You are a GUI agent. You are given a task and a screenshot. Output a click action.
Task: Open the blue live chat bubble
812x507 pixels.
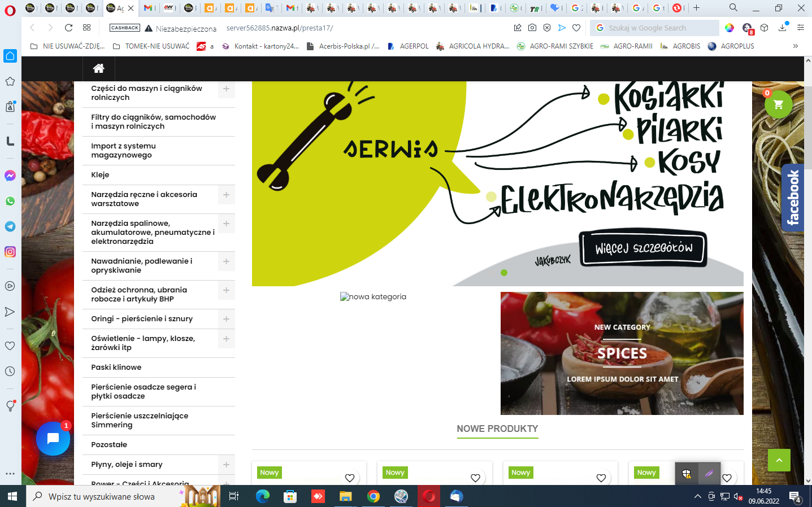pos(53,438)
